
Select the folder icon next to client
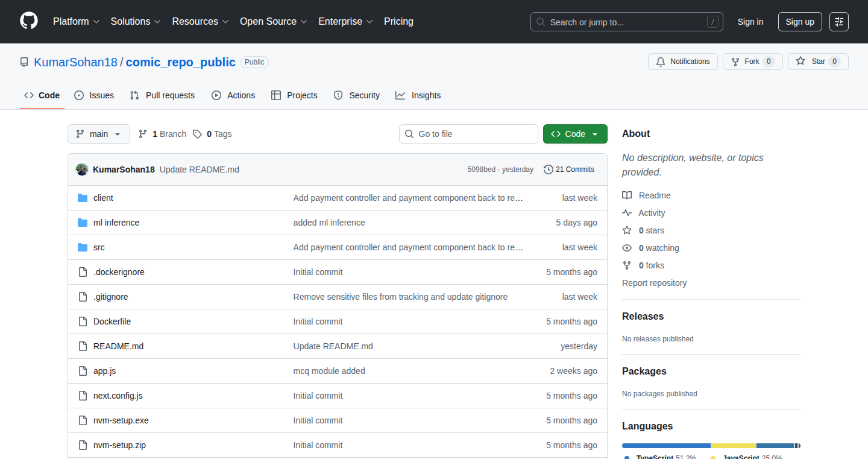pos(83,198)
